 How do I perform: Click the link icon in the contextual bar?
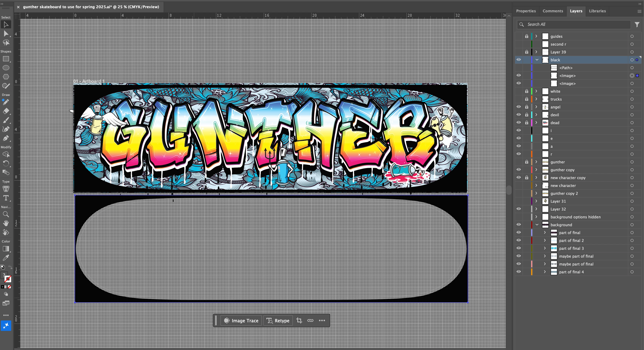pos(310,320)
